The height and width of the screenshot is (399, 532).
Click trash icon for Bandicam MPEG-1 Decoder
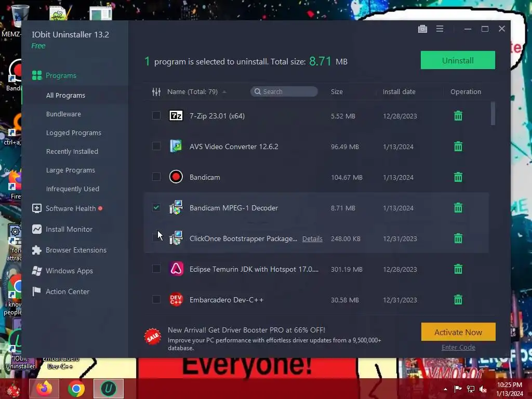[x=458, y=208]
